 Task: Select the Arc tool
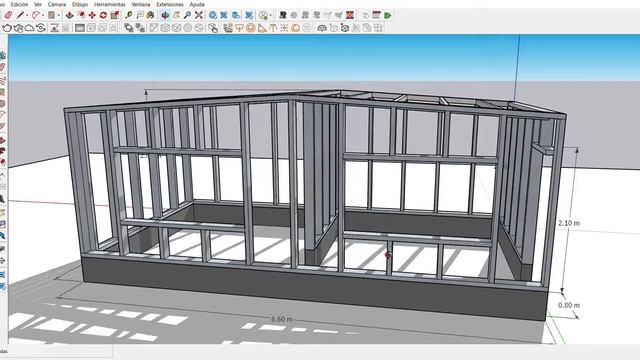36,16
